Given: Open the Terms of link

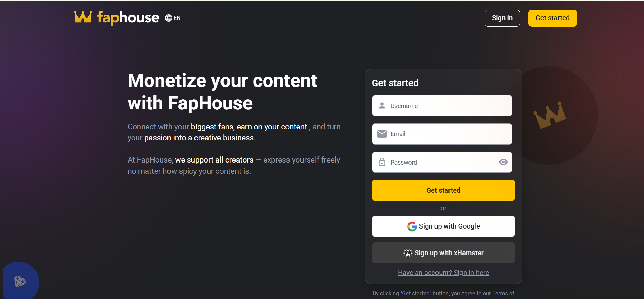Looking at the screenshot, I should [503, 293].
